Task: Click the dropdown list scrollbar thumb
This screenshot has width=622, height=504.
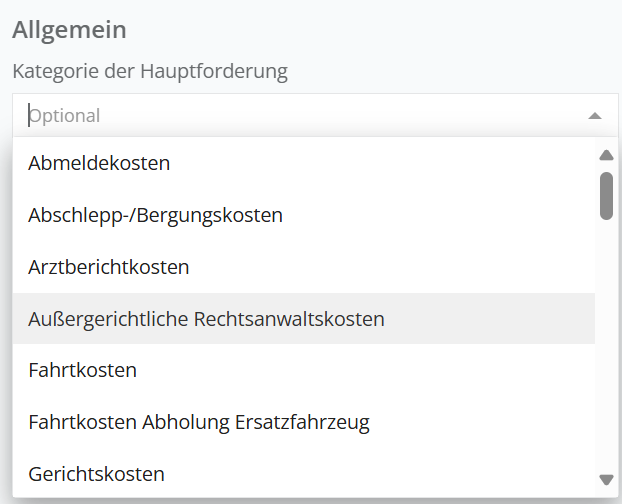Action: click(606, 195)
